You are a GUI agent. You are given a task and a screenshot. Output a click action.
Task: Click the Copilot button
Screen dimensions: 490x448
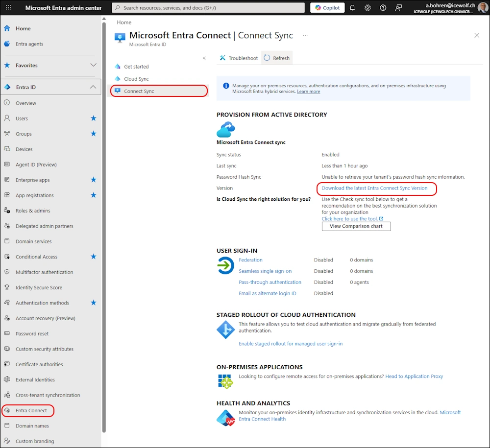click(327, 8)
